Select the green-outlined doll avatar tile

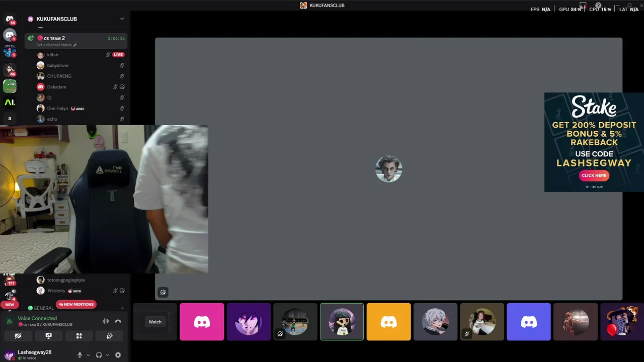[x=342, y=322]
